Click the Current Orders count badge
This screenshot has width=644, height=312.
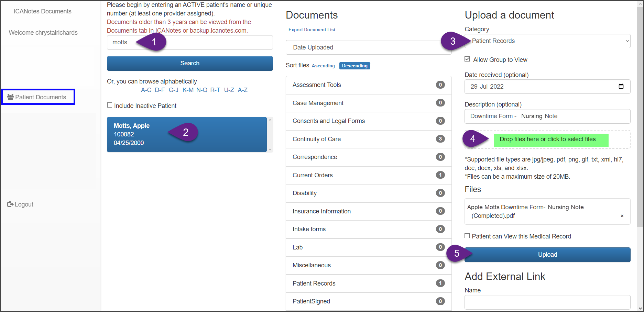(x=440, y=175)
